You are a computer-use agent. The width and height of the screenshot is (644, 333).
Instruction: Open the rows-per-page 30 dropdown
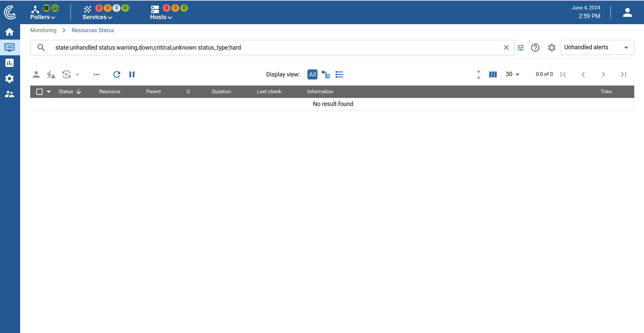512,74
